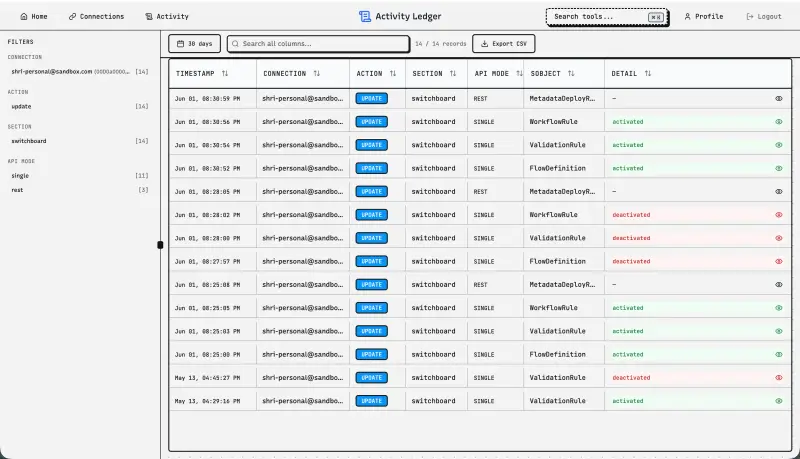Click eye icon of 08:25:03 PM ValidationRule row

tap(779, 331)
